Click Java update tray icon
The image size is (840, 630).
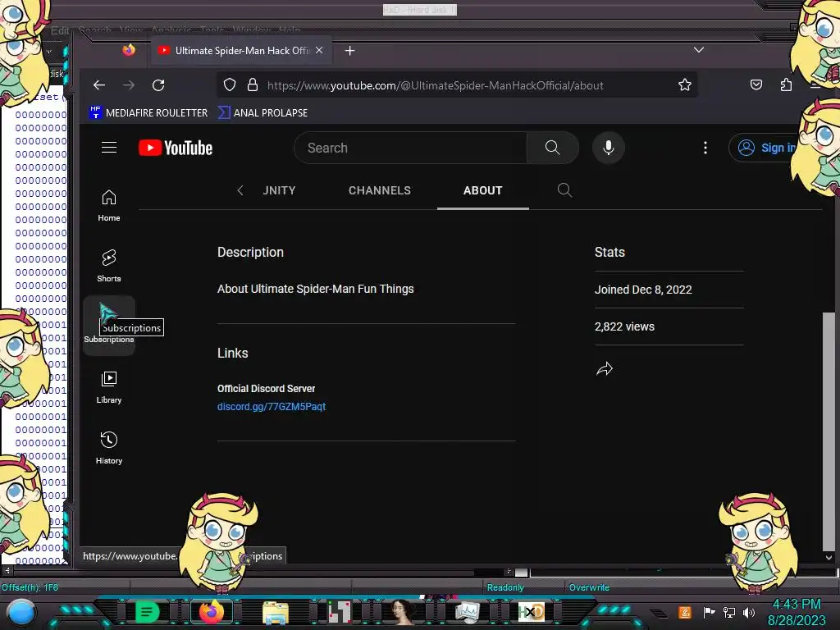685,612
